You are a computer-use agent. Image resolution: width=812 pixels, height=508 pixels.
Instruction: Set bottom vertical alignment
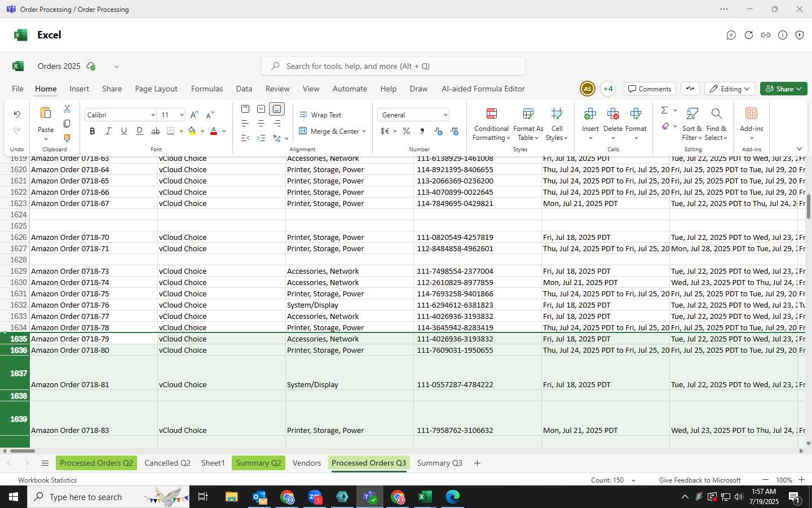click(x=277, y=109)
